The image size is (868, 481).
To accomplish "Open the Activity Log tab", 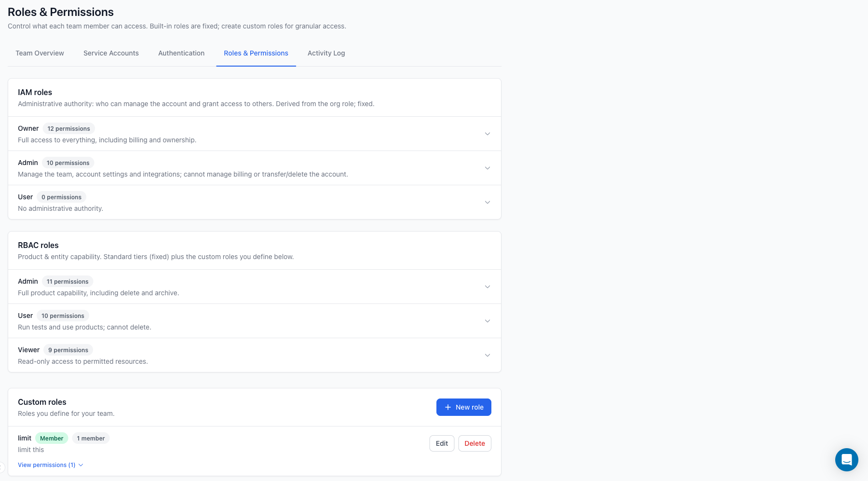I will [x=326, y=53].
